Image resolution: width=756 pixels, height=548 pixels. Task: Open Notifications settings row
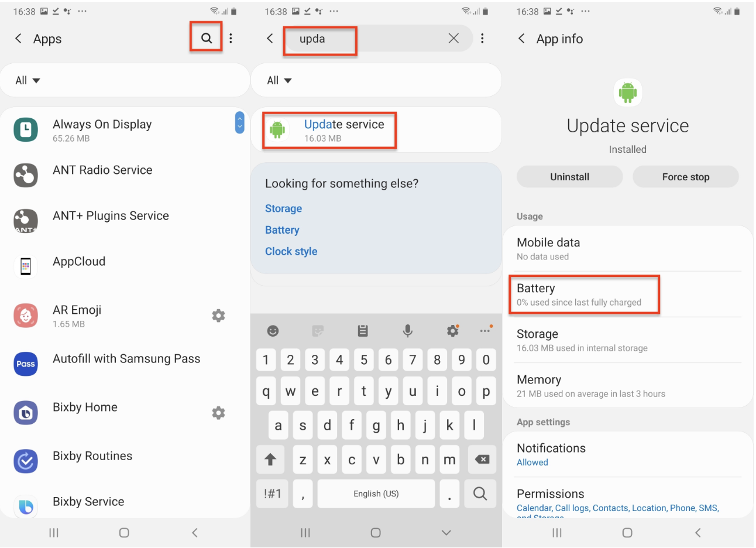click(x=628, y=454)
